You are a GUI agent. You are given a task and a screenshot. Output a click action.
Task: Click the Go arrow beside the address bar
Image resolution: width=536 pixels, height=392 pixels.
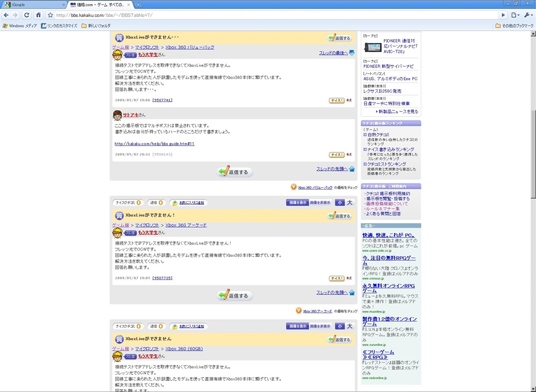tap(503, 15)
